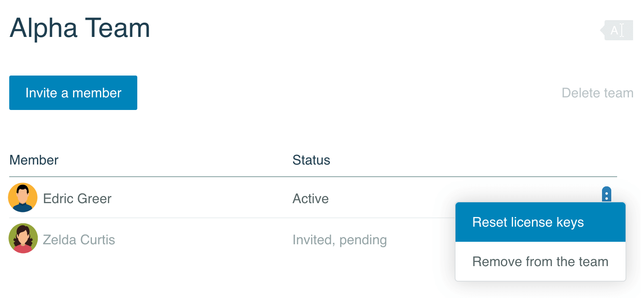
Task: Click the Invite a member button
Action: pos(73,93)
